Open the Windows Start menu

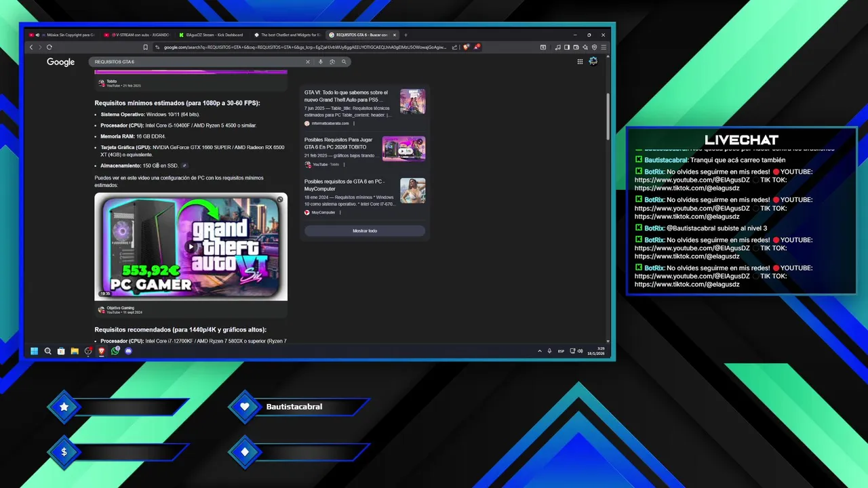[34, 351]
